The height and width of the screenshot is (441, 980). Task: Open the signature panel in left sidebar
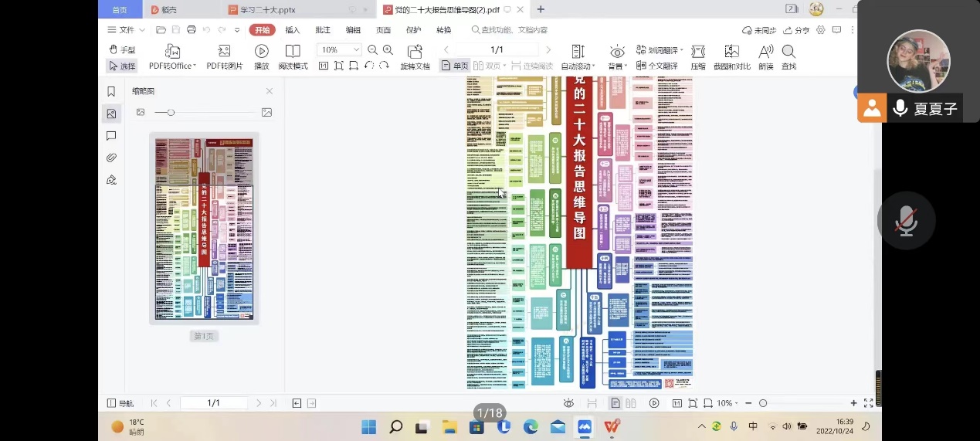pyautogui.click(x=111, y=180)
